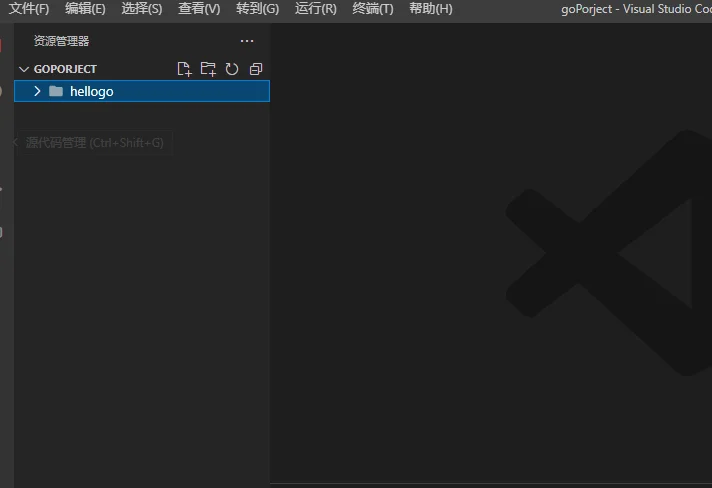Refresh the explorer with the reload icon
The width and height of the screenshot is (712, 488).
click(232, 69)
